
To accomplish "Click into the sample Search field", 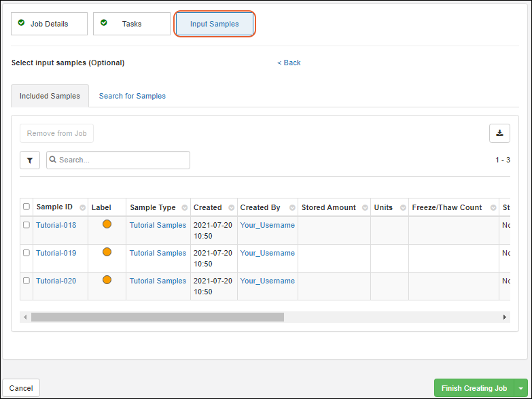I will point(122,160).
